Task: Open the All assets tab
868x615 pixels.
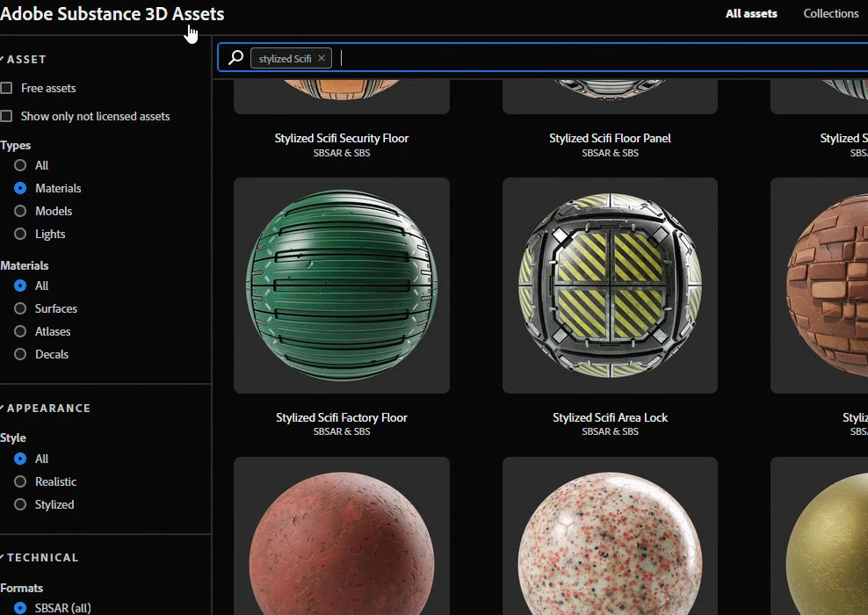Action: (751, 13)
